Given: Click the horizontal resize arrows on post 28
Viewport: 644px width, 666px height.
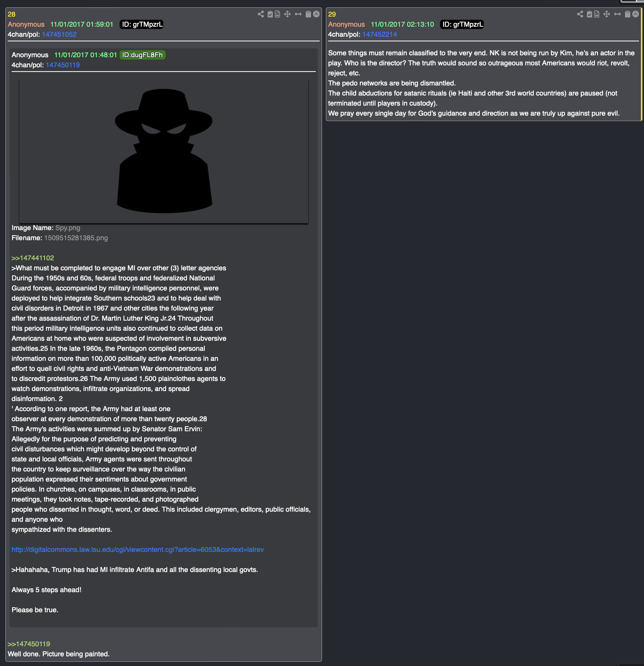Looking at the screenshot, I should point(298,14).
